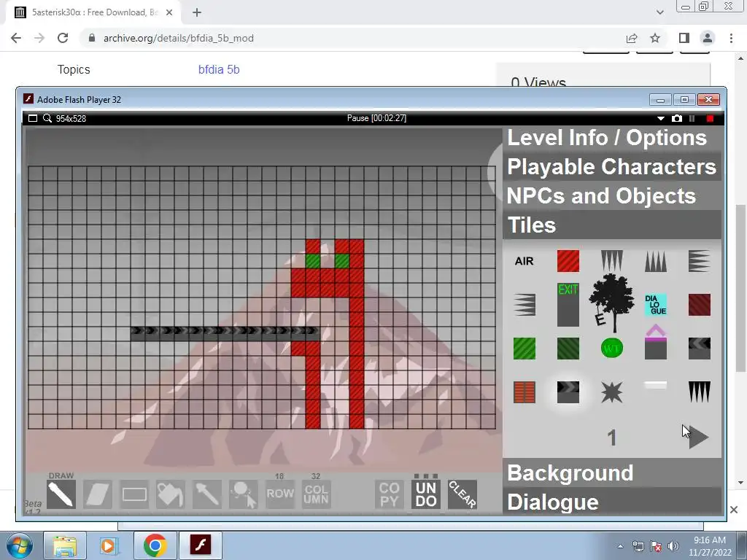Take screenshot with recorder camera icon
Screen dimensions: 747x560
tap(677, 118)
